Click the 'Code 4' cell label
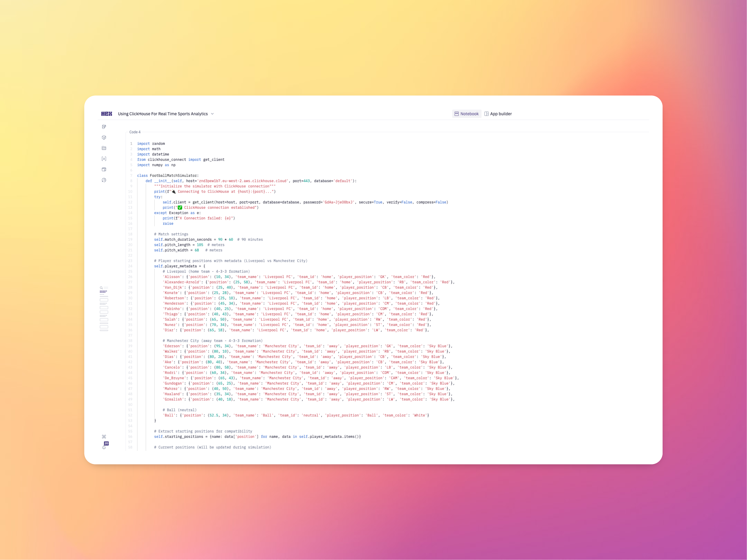The image size is (747, 560). click(135, 132)
